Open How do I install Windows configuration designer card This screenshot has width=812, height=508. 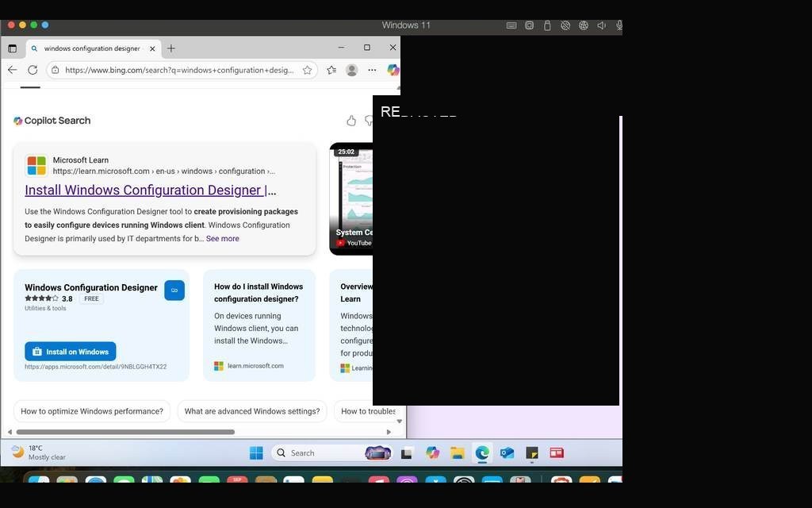[259, 325]
